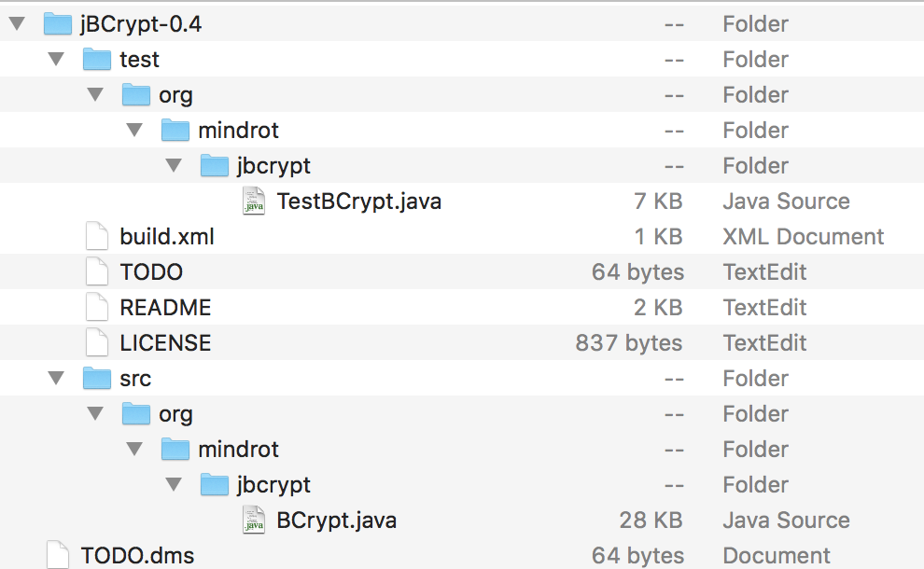Image resolution: width=924 pixels, height=569 pixels.
Task: Click the README file icon
Action: click(x=97, y=308)
